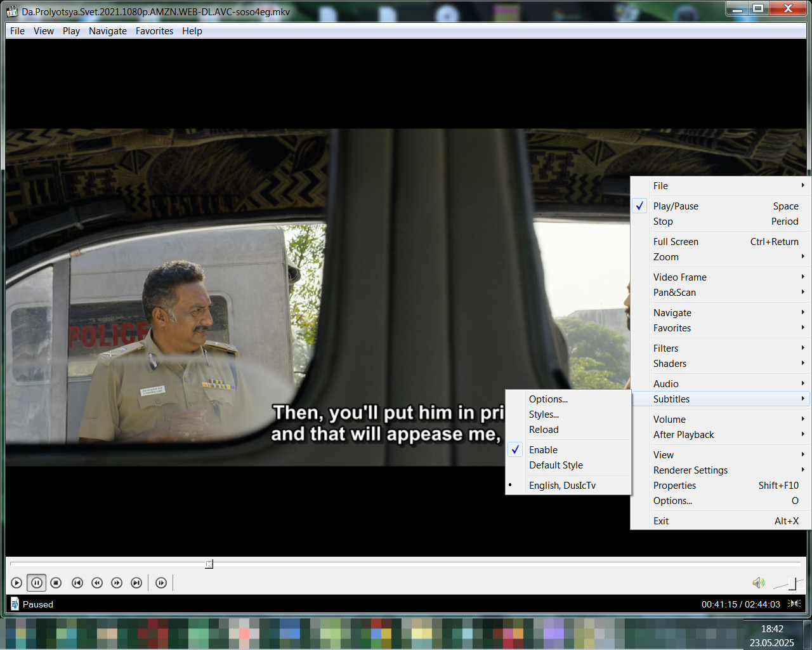The width and height of the screenshot is (812, 650).
Task: Click Styles... in the Subtitles submenu
Action: tap(544, 415)
